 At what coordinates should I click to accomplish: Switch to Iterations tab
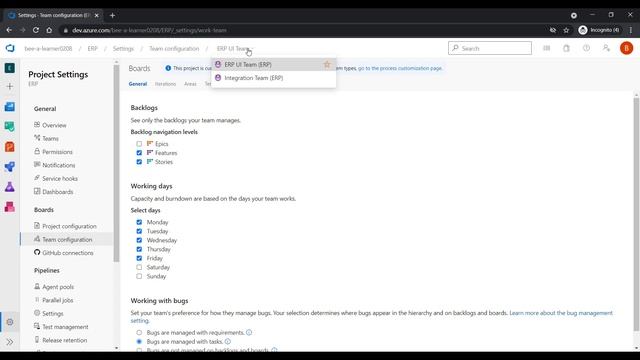click(165, 84)
